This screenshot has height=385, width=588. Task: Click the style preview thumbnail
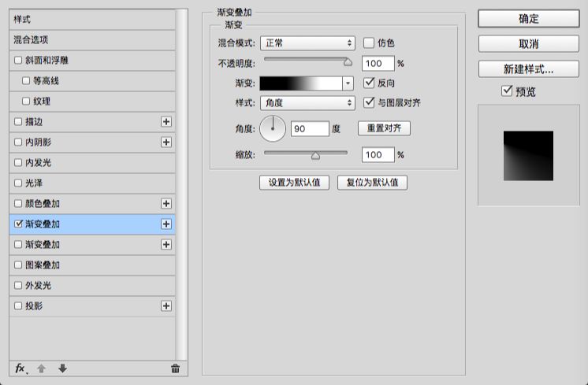coord(528,156)
